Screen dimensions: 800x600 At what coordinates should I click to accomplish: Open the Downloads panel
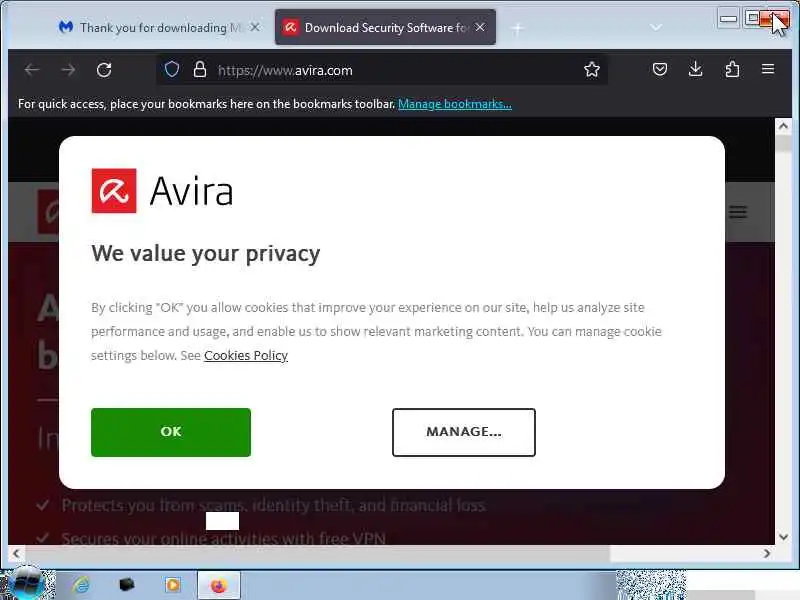pos(695,69)
